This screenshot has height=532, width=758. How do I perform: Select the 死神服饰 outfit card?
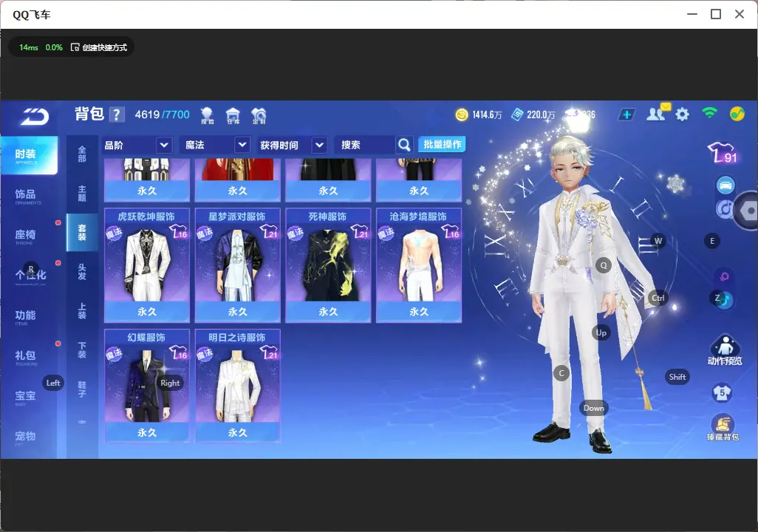pos(328,265)
